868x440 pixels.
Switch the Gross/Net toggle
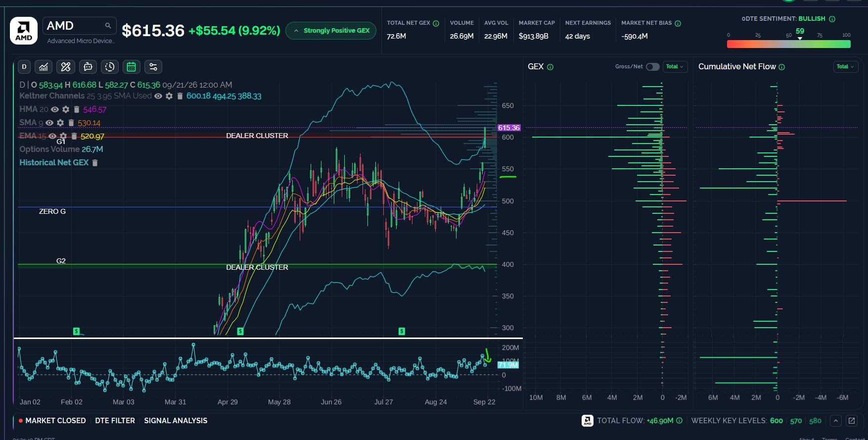point(652,67)
